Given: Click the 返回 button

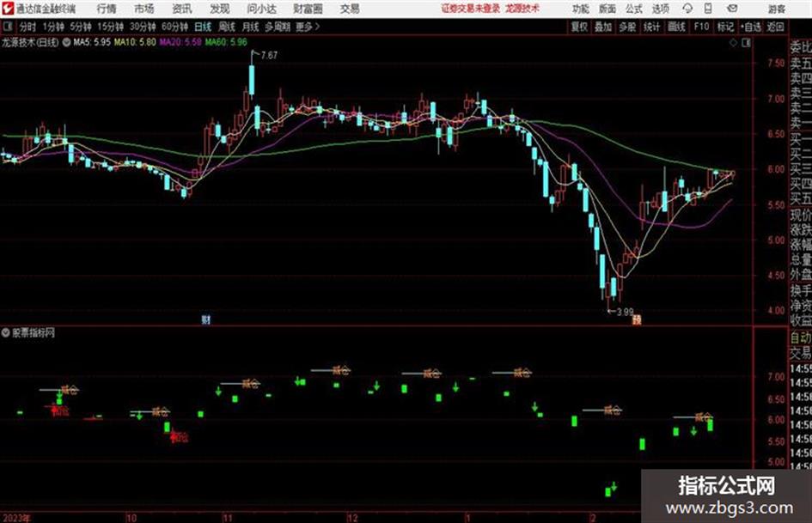Looking at the screenshot, I should 775,27.
